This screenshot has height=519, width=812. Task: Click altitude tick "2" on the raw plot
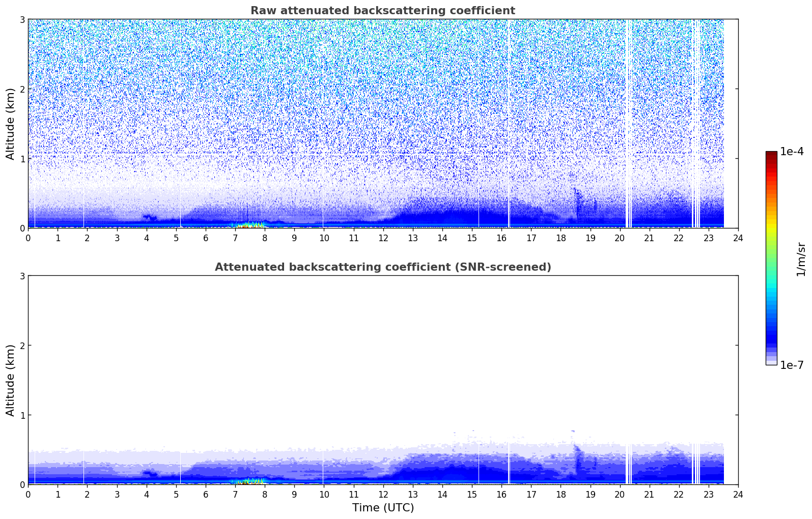22,89
